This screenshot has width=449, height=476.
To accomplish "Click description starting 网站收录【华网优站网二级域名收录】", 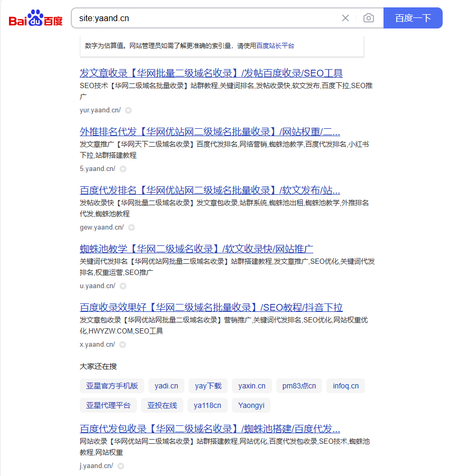I will [x=224, y=447].
